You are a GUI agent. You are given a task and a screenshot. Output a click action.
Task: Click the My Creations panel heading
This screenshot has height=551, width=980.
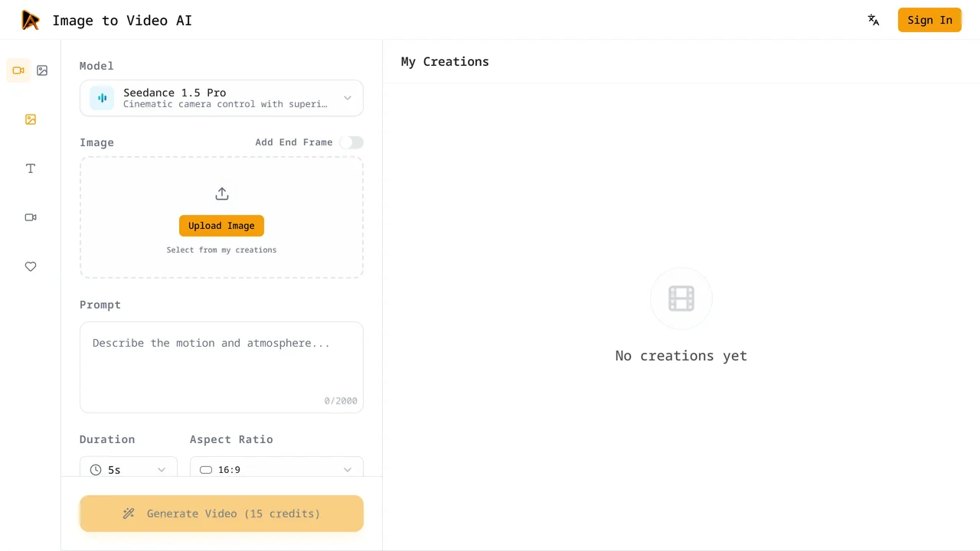coord(445,61)
